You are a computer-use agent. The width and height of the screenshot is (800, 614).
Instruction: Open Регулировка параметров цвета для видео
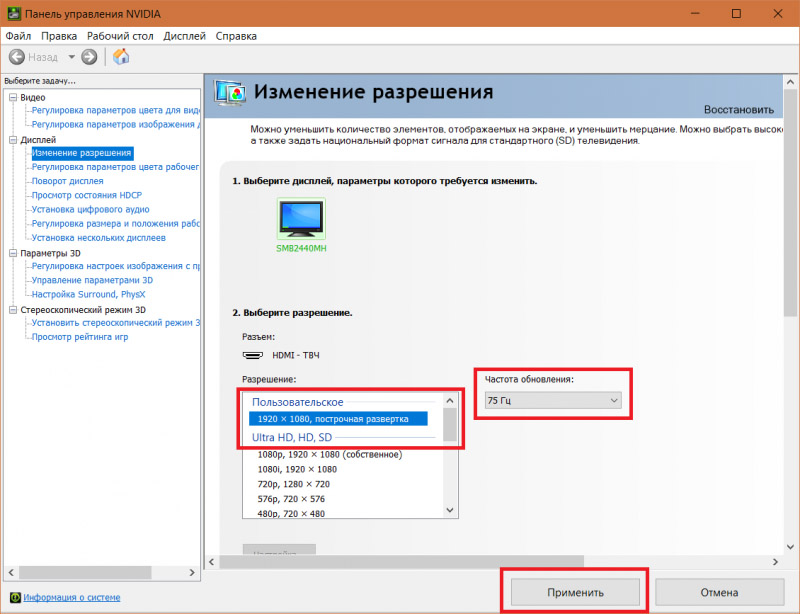115,110
